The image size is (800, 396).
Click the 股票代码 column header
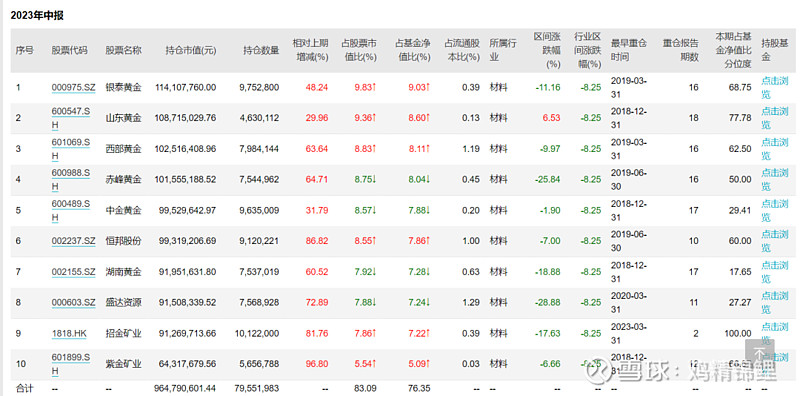(69, 50)
